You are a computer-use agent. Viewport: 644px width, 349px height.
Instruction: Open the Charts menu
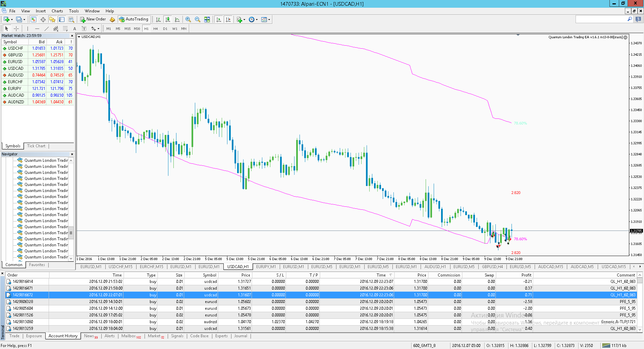[57, 11]
